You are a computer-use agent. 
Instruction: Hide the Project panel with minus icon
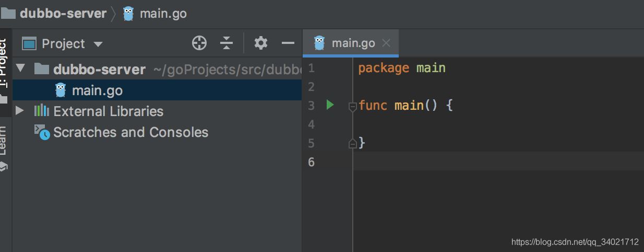coord(288,43)
